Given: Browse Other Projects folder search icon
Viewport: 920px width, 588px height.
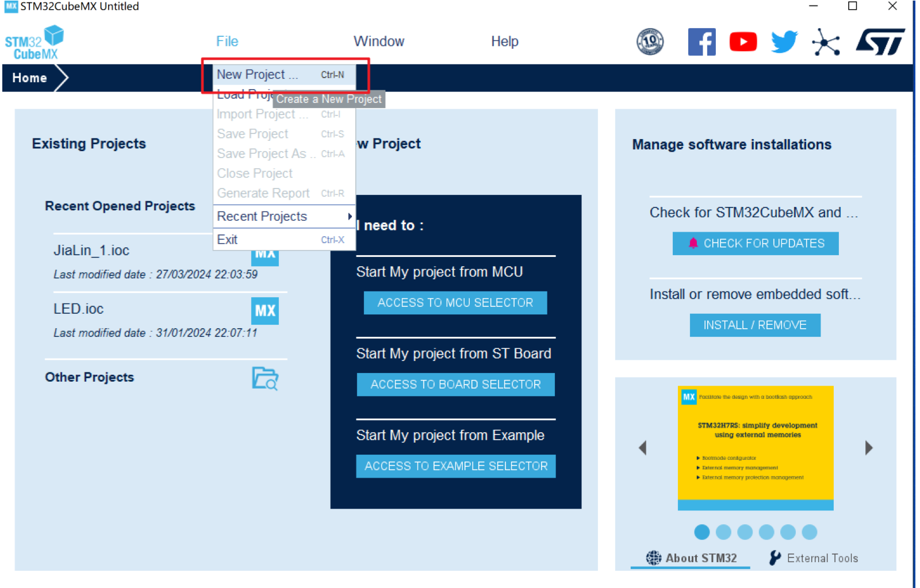Looking at the screenshot, I should coord(265,378).
